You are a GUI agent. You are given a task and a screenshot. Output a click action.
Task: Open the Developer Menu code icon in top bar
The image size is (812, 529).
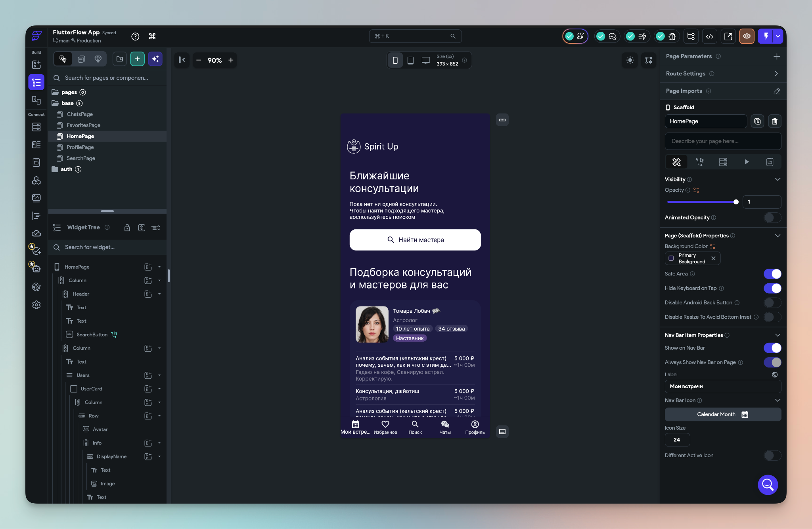(x=710, y=36)
